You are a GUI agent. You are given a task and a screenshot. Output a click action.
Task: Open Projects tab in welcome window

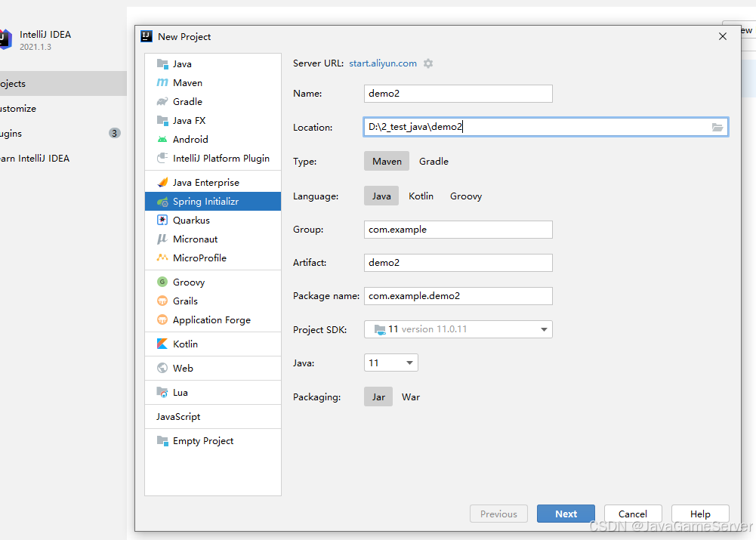click(x=63, y=83)
